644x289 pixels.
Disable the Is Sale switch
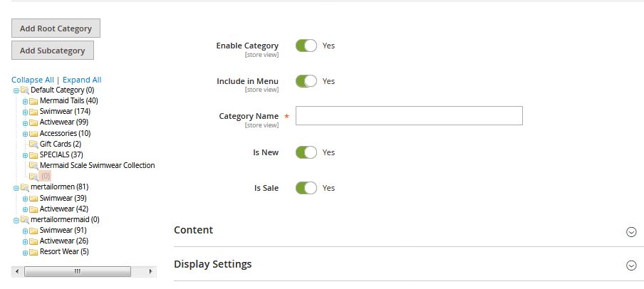[306, 188]
